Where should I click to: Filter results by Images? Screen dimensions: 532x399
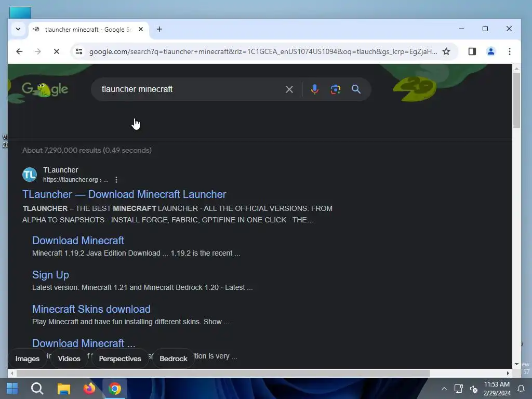pos(28,358)
